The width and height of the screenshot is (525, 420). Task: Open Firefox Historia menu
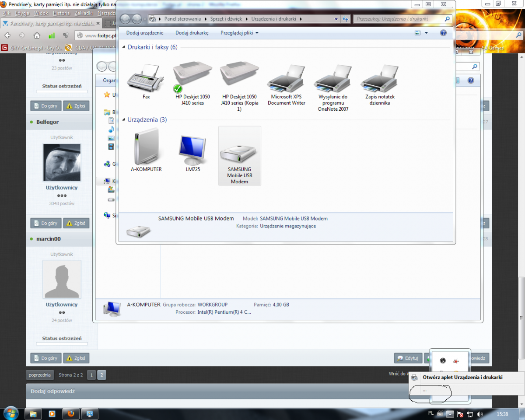61,13
